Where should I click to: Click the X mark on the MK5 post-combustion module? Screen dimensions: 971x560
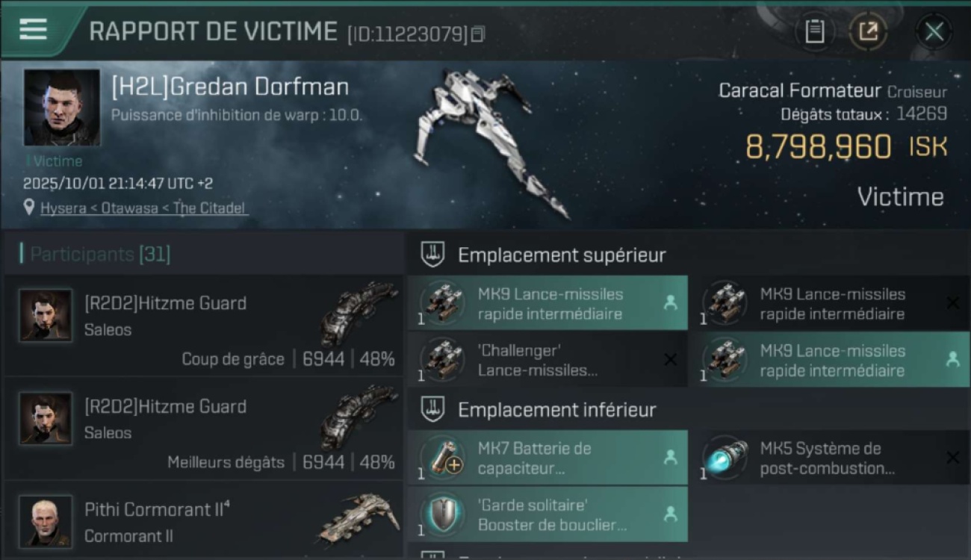coord(952,457)
